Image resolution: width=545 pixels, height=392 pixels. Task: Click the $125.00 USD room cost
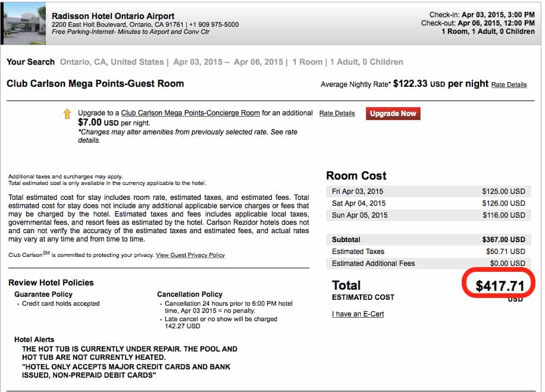click(x=503, y=192)
